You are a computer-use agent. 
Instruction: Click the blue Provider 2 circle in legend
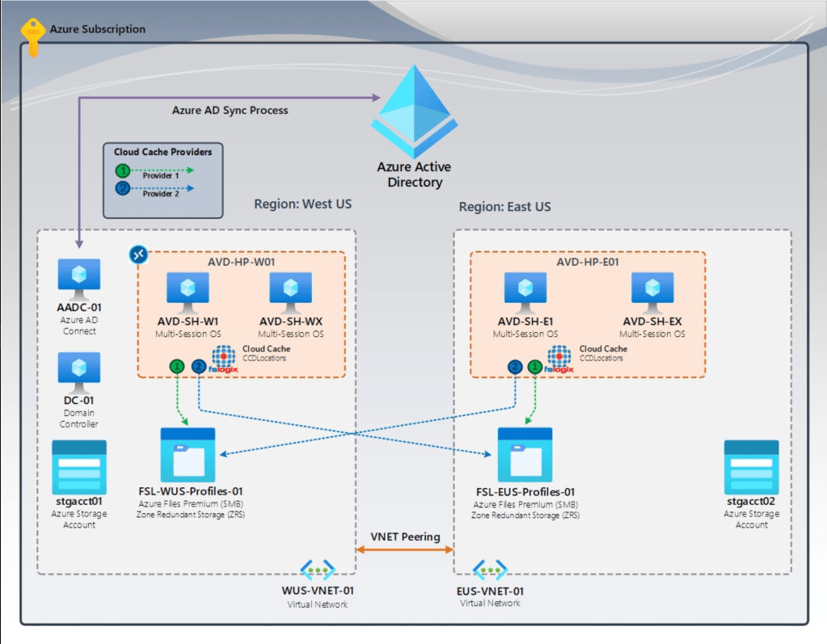click(123, 189)
